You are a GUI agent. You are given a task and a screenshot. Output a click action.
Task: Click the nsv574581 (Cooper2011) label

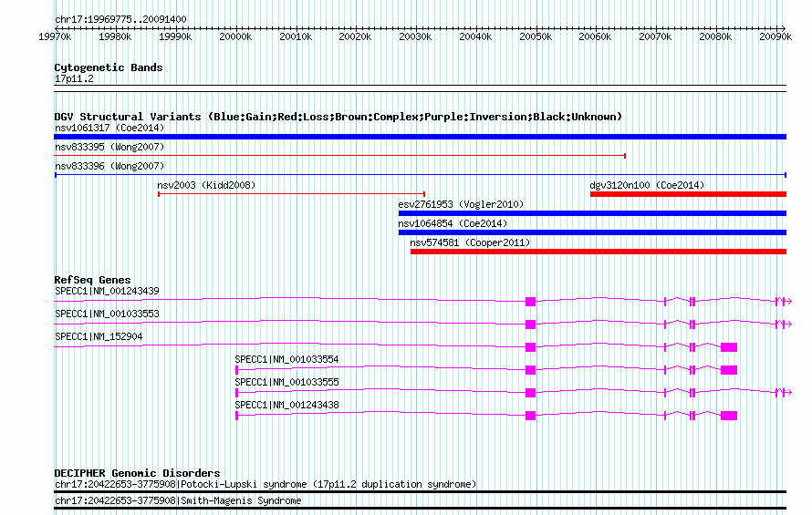470,242
